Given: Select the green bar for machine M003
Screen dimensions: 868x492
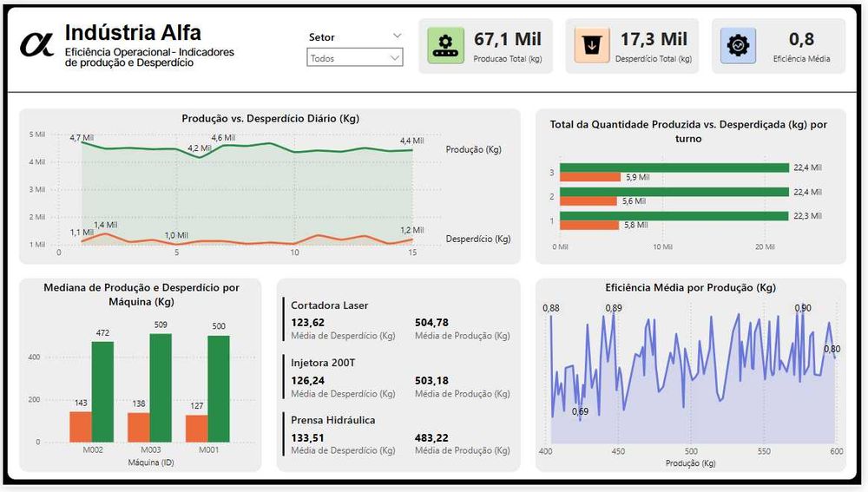Looking at the screenshot, I should click(x=161, y=388).
